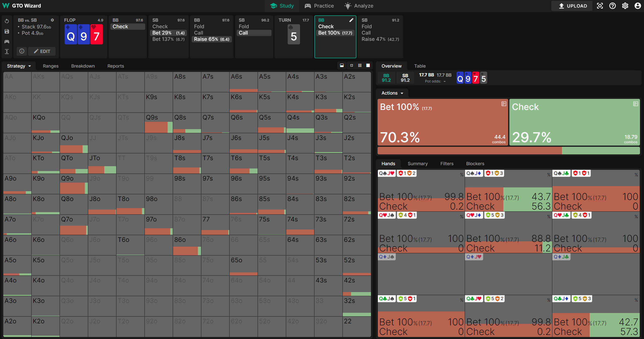This screenshot has width=644, height=339.
Task: Click the pencil icon on selected BB node
Action: 351,20
